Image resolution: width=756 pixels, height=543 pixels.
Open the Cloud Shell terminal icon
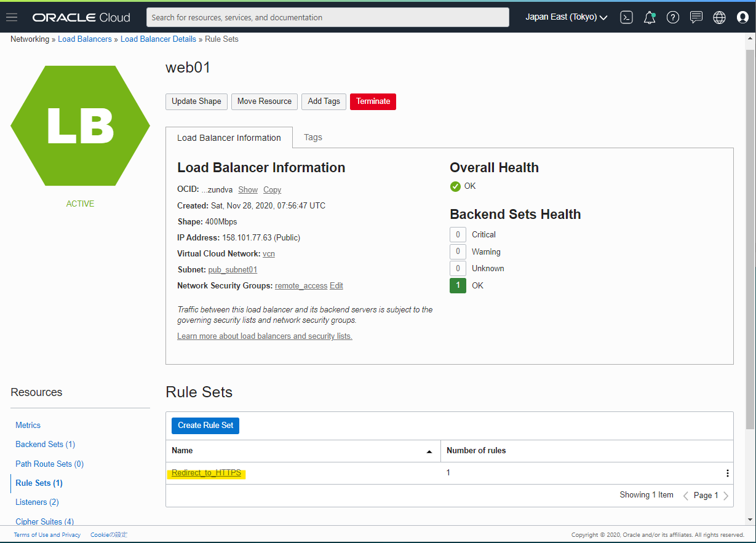coord(626,17)
